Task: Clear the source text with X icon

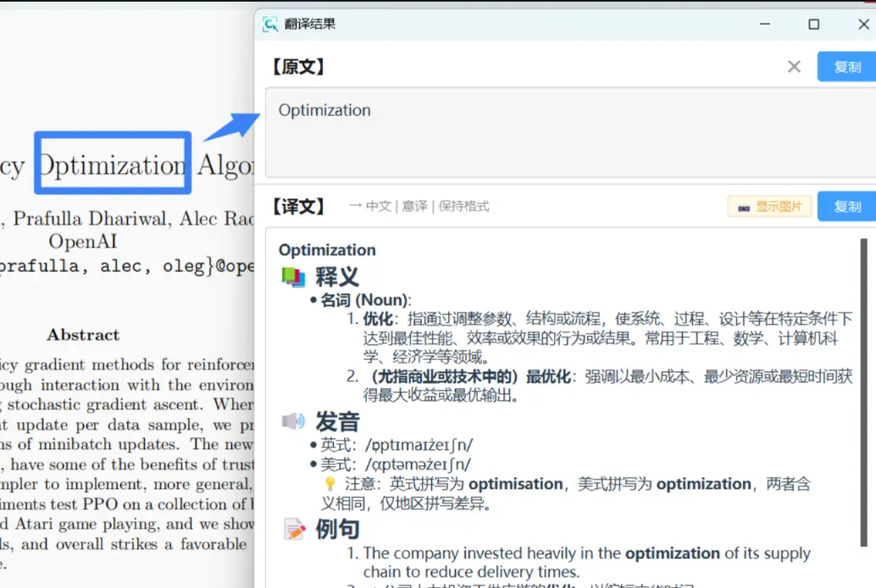Action: click(794, 67)
